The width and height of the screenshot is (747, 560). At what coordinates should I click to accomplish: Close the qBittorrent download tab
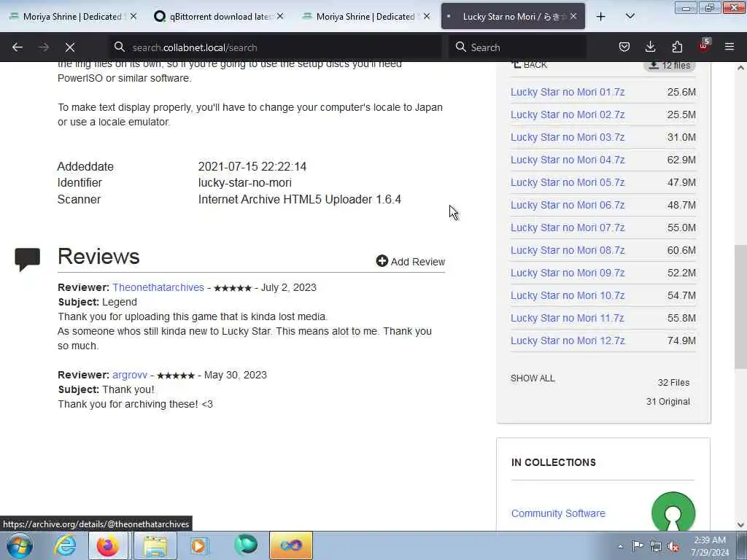pyautogui.click(x=280, y=17)
